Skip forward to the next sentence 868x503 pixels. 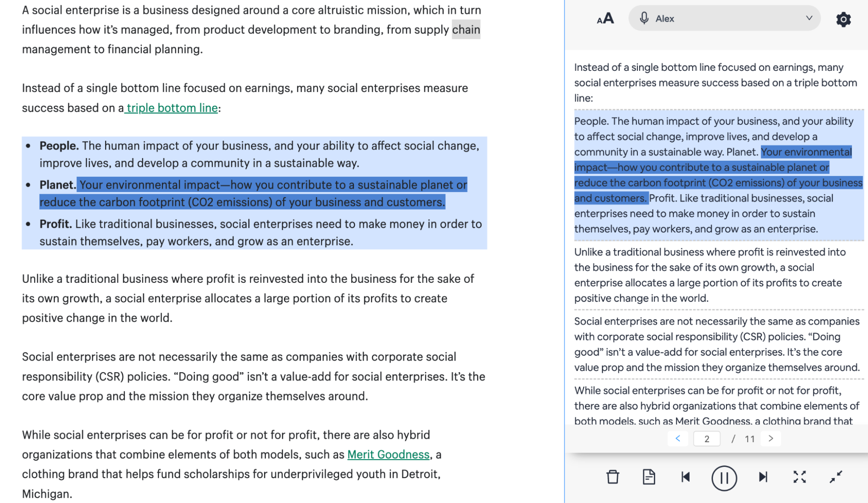point(763,477)
